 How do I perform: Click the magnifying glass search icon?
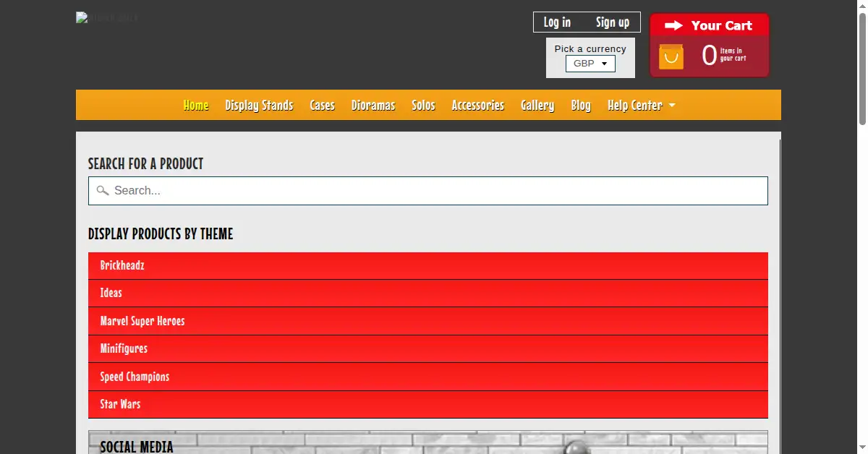click(103, 191)
